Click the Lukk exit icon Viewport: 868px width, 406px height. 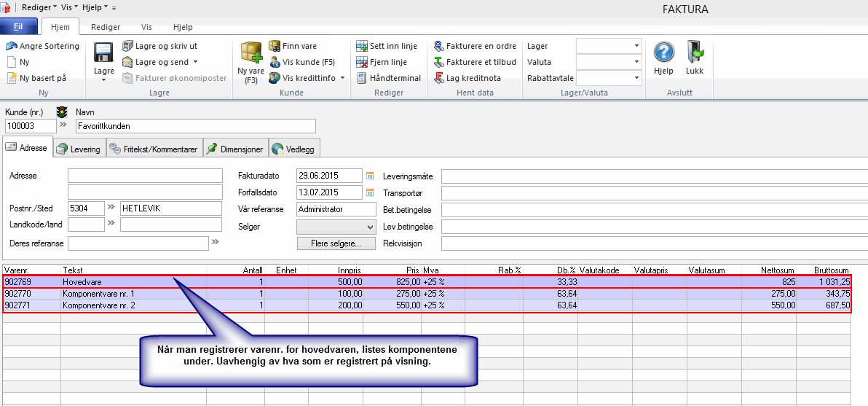tap(695, 54)
